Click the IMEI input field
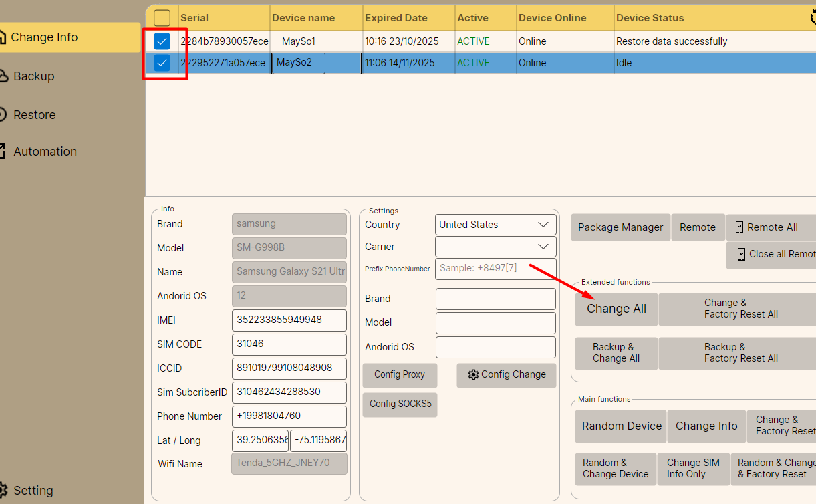The image size is (816, 504). [x=289, y=320]
